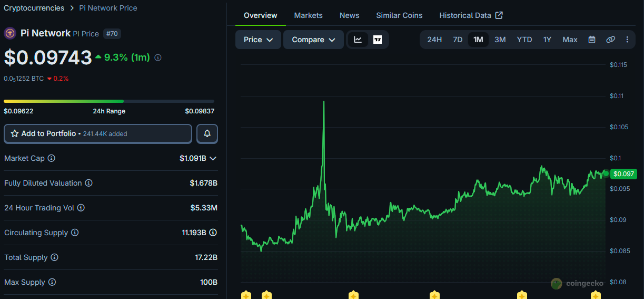
Task: Click the price alert bell button
Action: tap(207, 134)
